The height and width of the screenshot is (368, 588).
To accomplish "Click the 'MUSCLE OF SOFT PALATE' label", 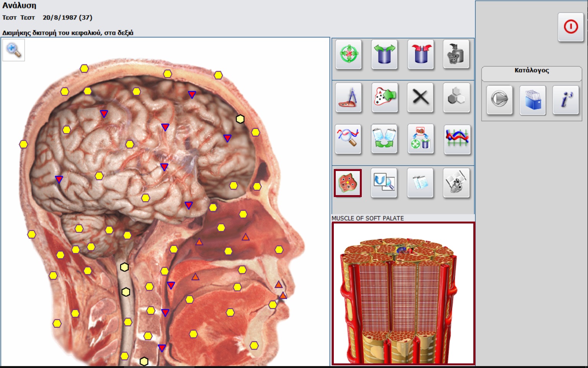I will 367,218.
